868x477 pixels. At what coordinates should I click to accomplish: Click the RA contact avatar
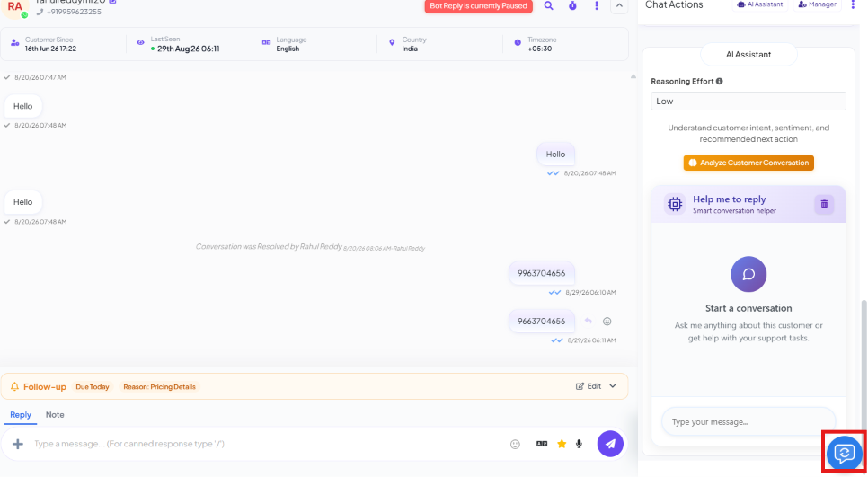15,8
